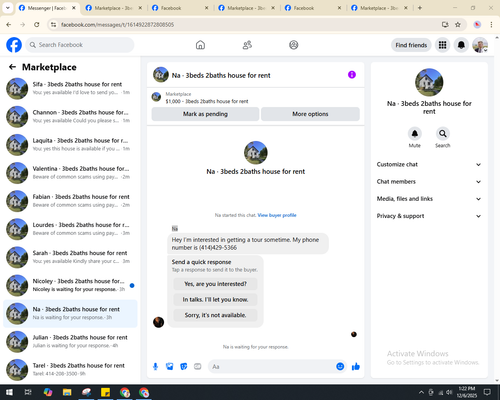The width and height of the screenshot is (500, 400).
Task: Click the Search Facebook field
Action: click(80, 45)
